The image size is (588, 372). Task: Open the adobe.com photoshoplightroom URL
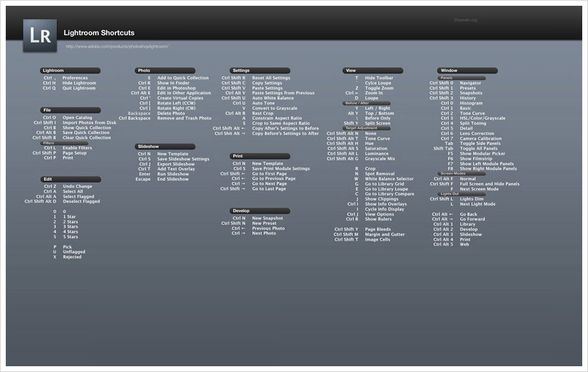(117, 47)
